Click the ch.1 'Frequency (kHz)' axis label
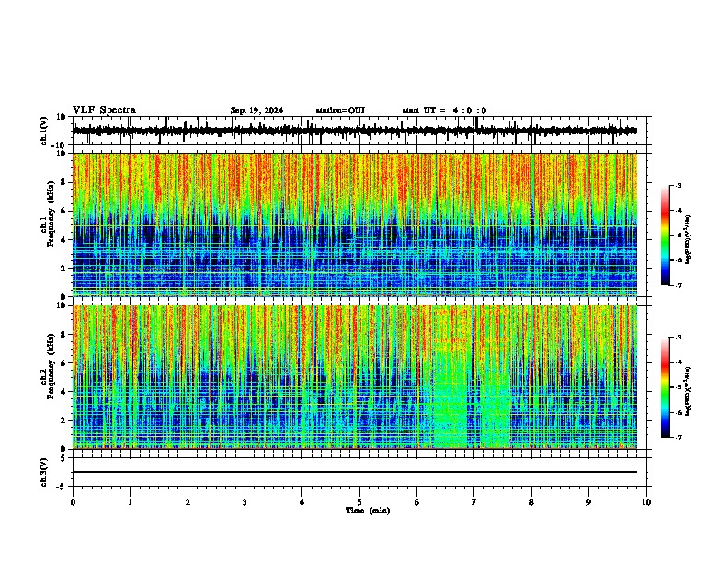 point(51,214)
